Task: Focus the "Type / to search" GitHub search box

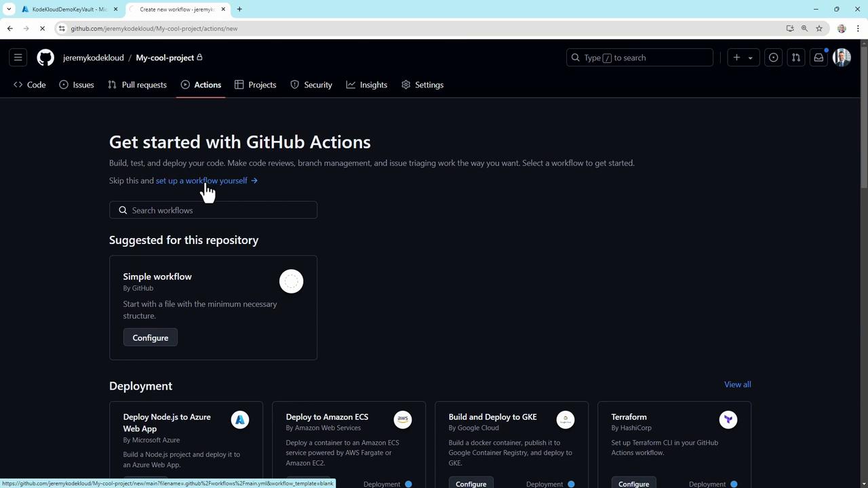Action: click(x=639, y=58)
